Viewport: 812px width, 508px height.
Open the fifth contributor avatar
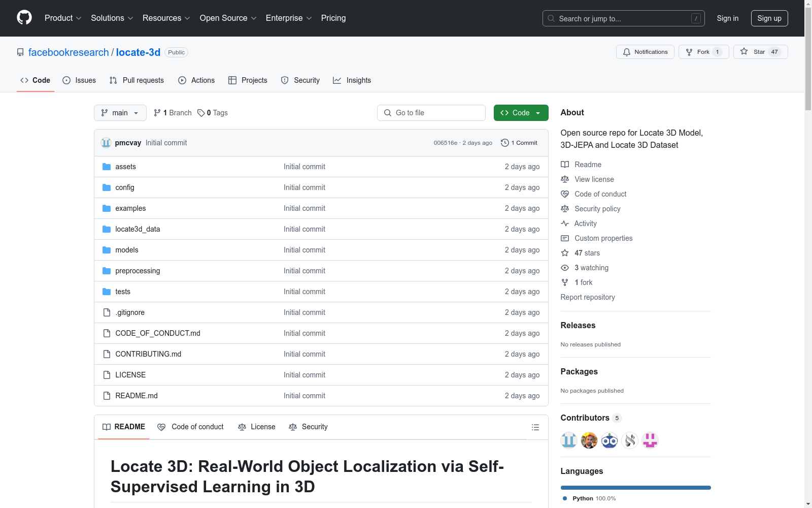650,440
